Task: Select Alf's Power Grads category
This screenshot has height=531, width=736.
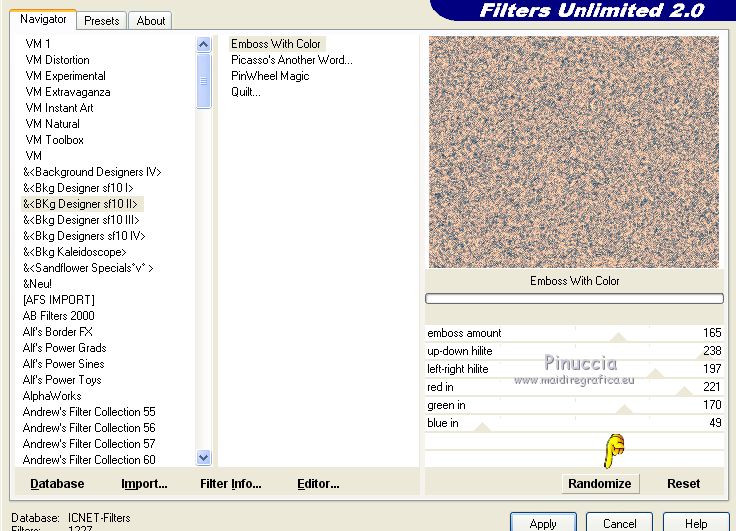Action: pos(64,347)
